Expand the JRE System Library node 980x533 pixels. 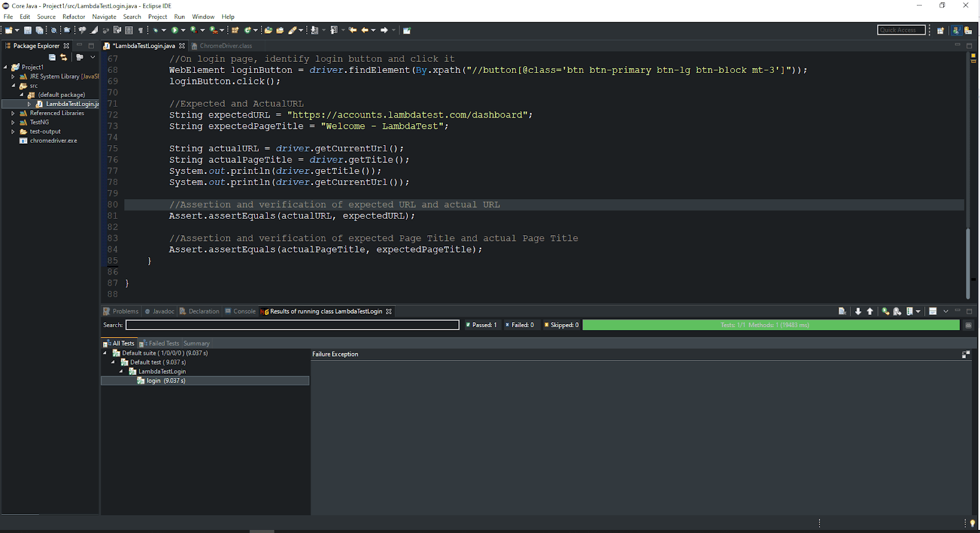[x=13, y=77]
